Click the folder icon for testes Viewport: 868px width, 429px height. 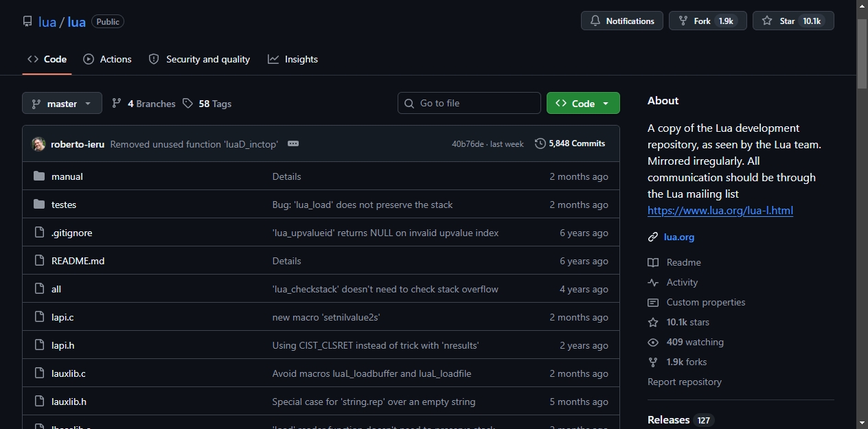pos(39,205)
